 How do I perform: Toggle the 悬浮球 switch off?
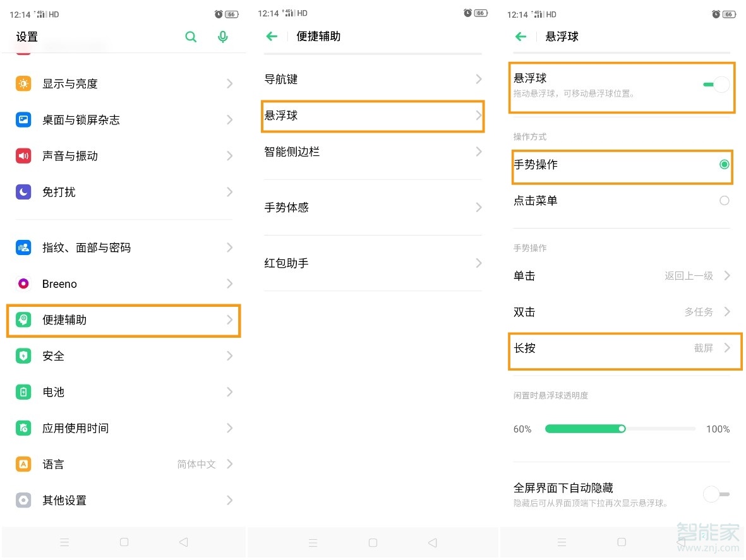point(716,84)
